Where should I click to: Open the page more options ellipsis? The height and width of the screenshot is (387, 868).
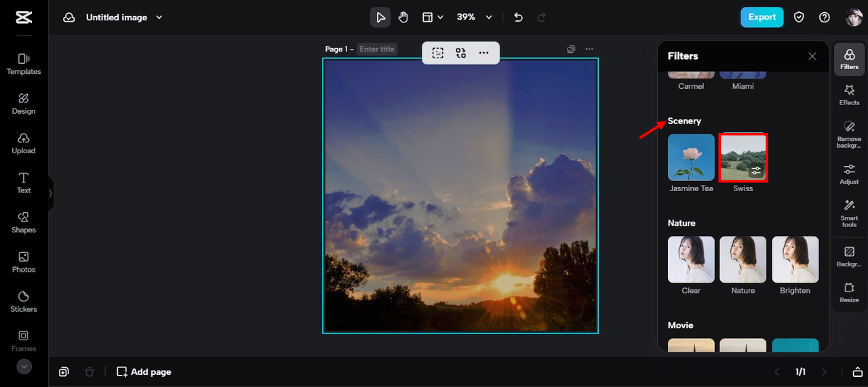point(589,49)
